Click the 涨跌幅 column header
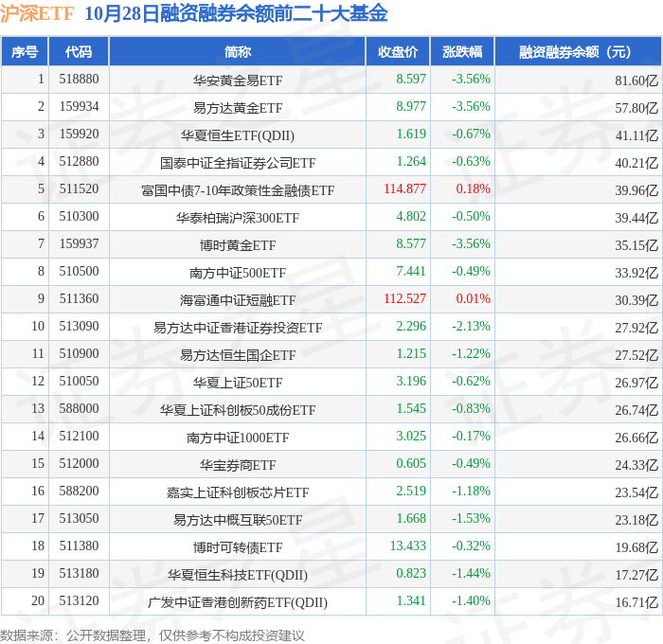 462,52
